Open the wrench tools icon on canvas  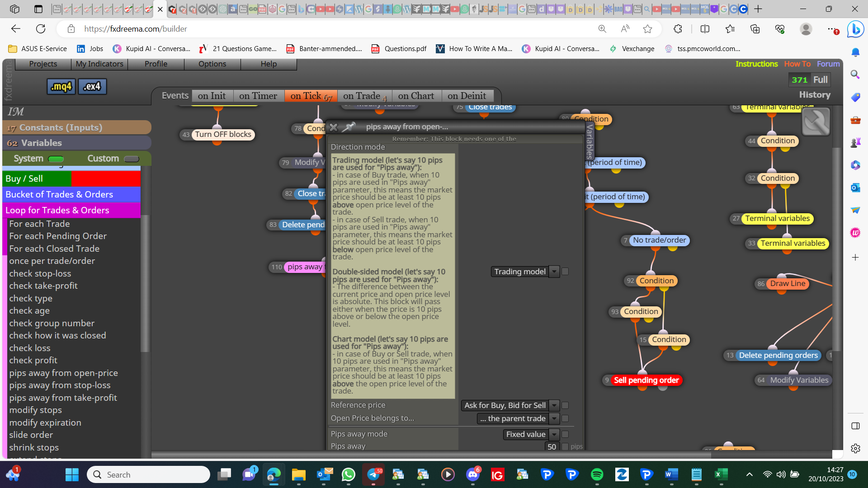(816, 122)
